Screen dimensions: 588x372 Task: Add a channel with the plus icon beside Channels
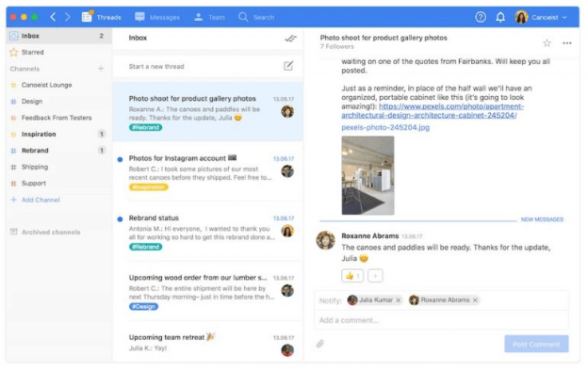(101, 69)
